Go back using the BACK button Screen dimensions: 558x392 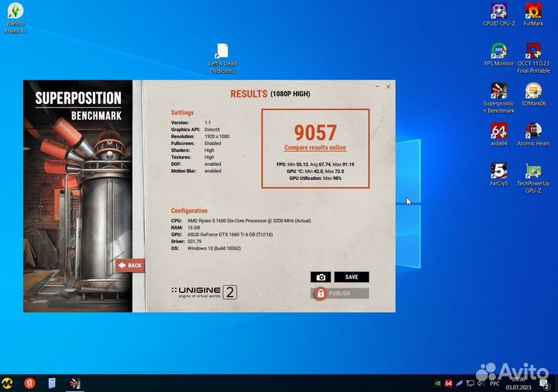click(130, 266)
